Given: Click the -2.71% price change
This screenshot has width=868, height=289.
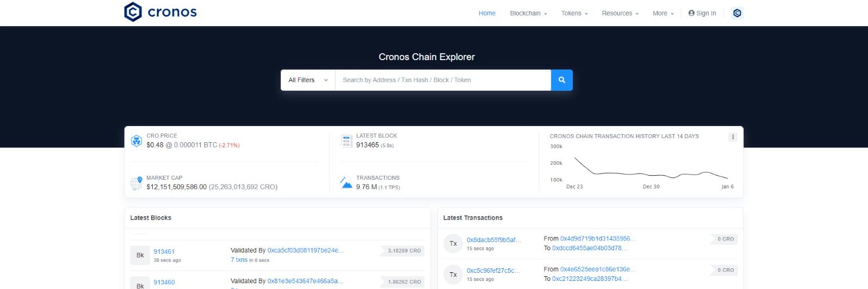Looking at the screenshot, I should pyautogui.click(x=229, y=145).
